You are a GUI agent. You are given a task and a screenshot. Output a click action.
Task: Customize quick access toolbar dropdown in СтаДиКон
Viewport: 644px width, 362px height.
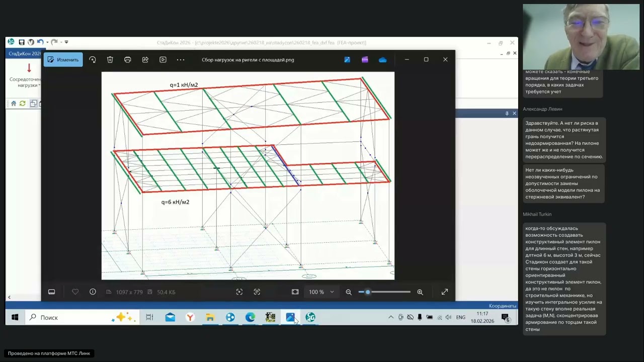coord(66,42)
